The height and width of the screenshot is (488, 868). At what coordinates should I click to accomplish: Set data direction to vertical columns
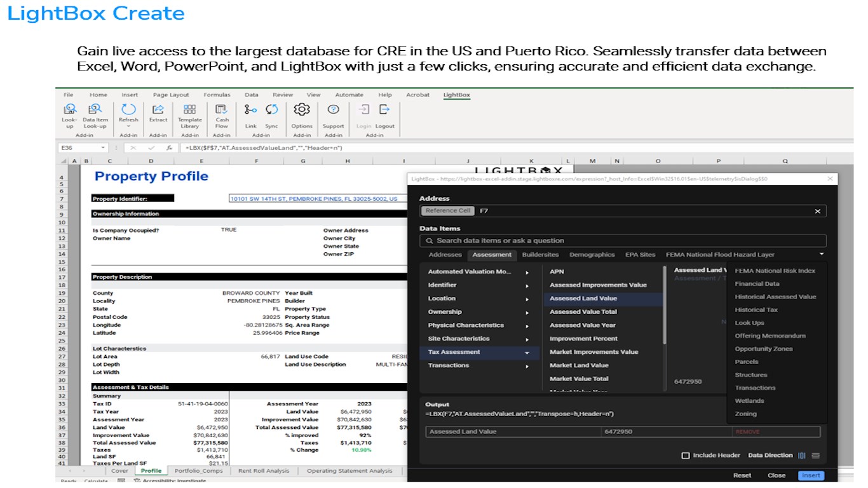802,456
